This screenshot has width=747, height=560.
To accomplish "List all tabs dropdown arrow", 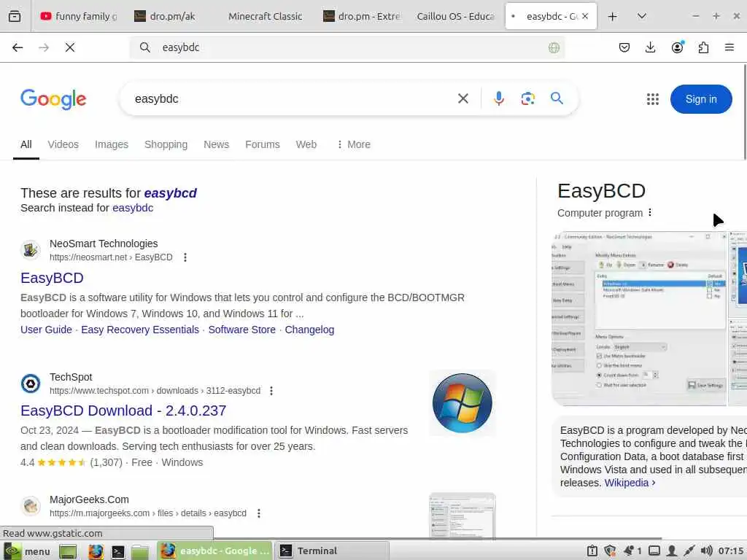I will click(642, 16).
